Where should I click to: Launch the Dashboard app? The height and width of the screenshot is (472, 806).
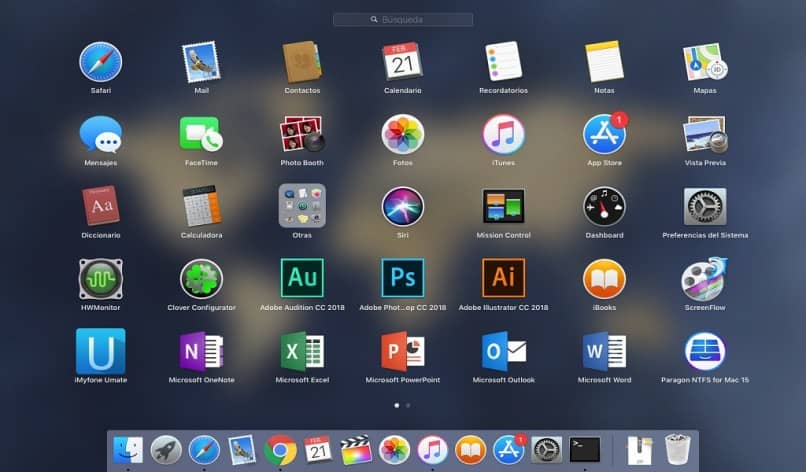click(604, 207)
